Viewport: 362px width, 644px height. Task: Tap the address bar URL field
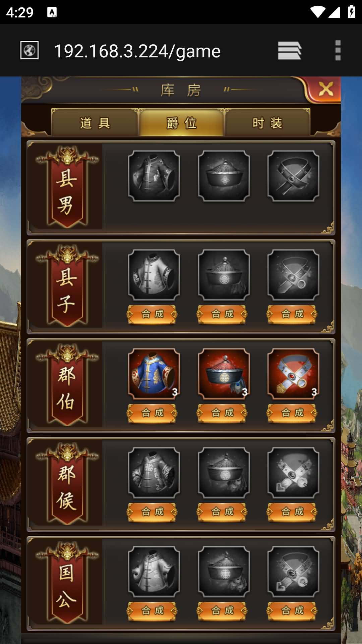(137, 51)
